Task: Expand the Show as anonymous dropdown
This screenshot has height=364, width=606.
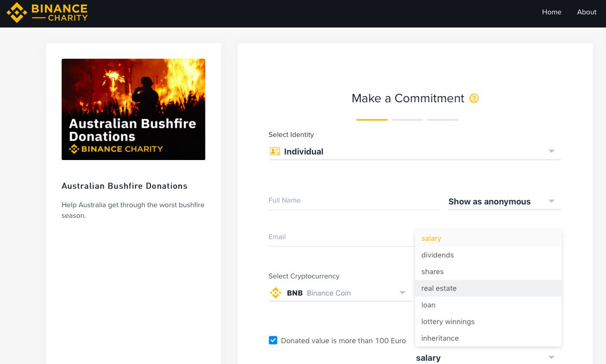Action: (x=504, y=202)
